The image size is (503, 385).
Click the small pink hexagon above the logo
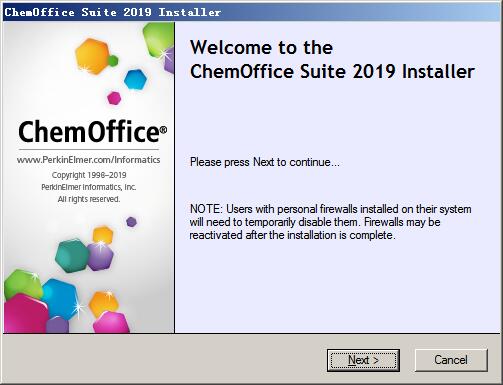(114, 98)
